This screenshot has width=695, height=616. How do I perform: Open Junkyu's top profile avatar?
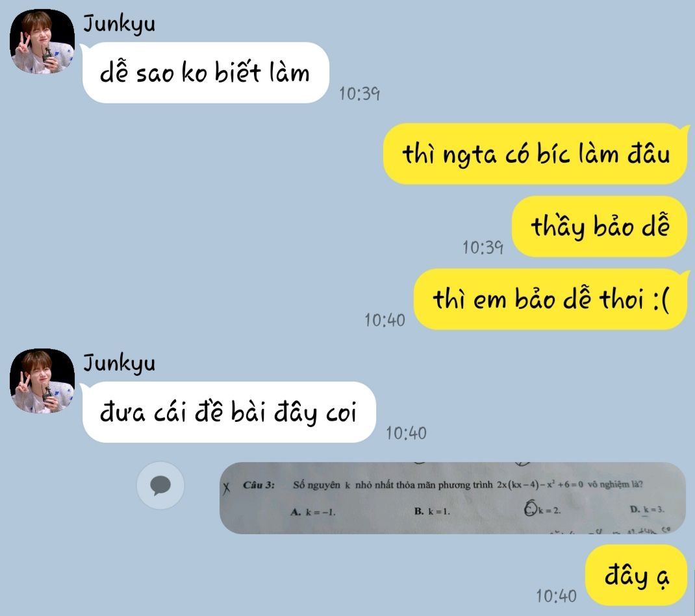point(42,41)
